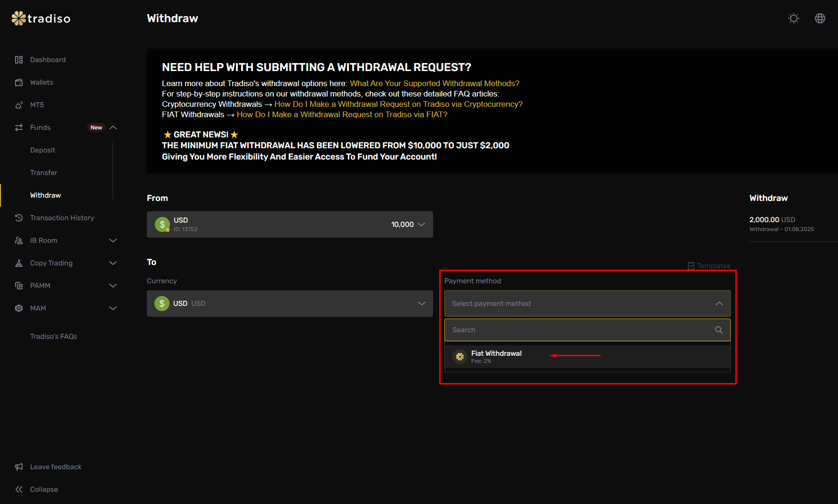Click the Fee: 2% text
The image size is (838, 504).
[x=481, y=361]
